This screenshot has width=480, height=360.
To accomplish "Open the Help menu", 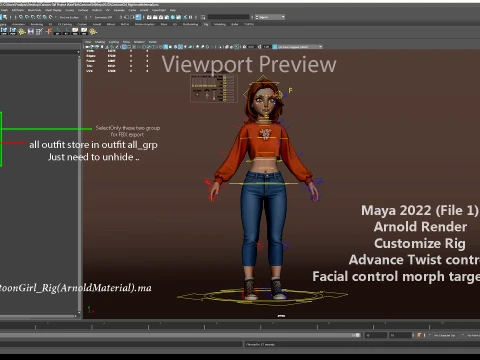I will [x=173, y=10].
